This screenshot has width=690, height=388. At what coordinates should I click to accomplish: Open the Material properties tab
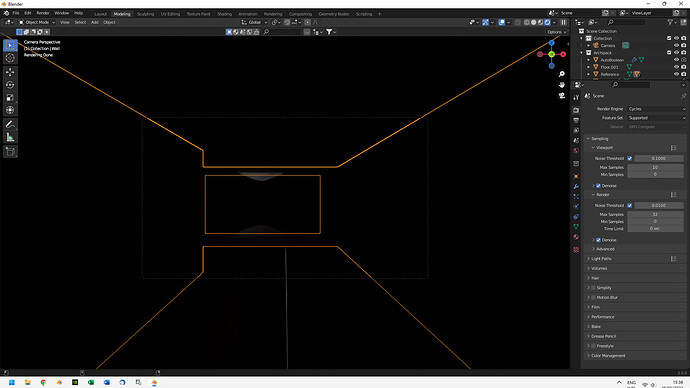[x=576, y=237]
